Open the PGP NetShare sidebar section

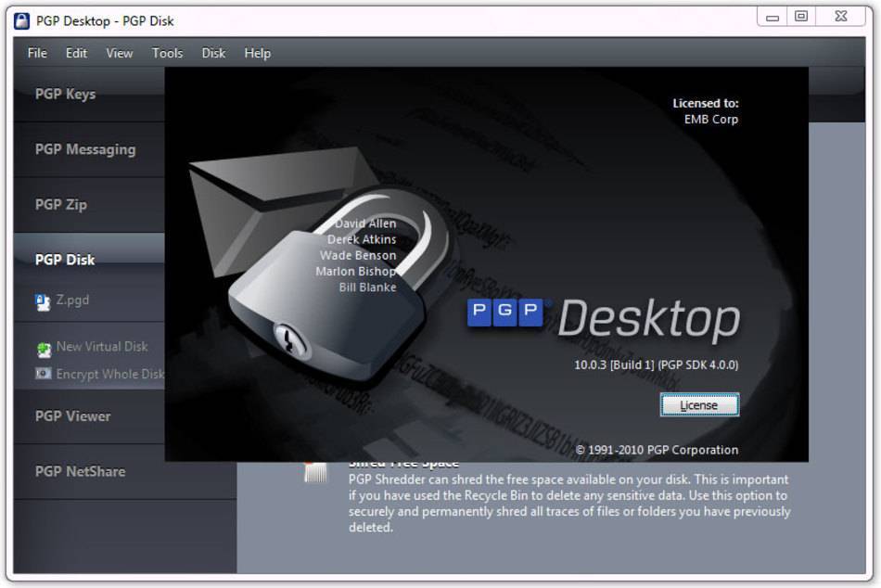pos(80,471)
